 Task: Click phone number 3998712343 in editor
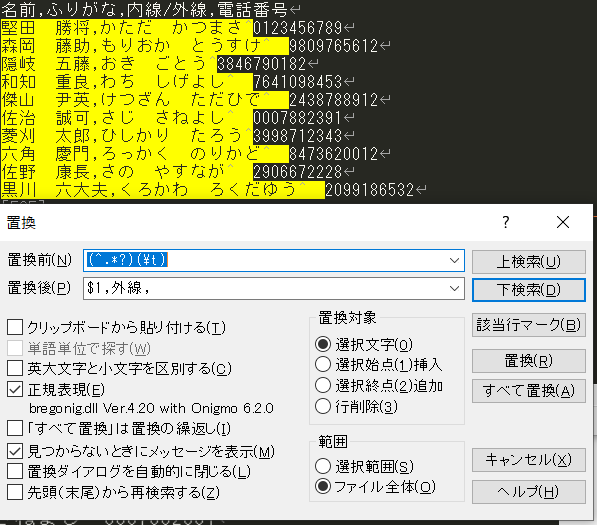tap(297, 136)
